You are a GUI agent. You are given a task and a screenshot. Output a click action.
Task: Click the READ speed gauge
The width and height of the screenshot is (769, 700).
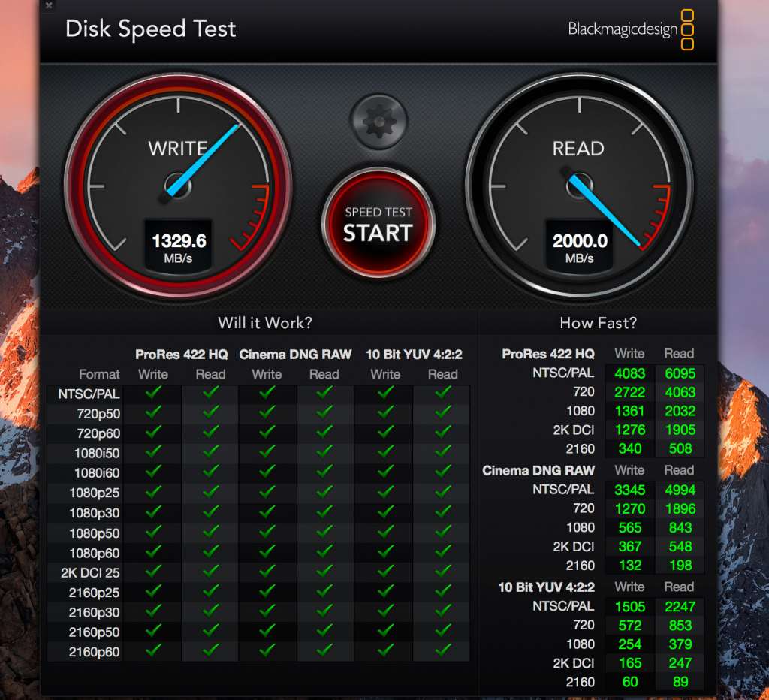(578, 184)
